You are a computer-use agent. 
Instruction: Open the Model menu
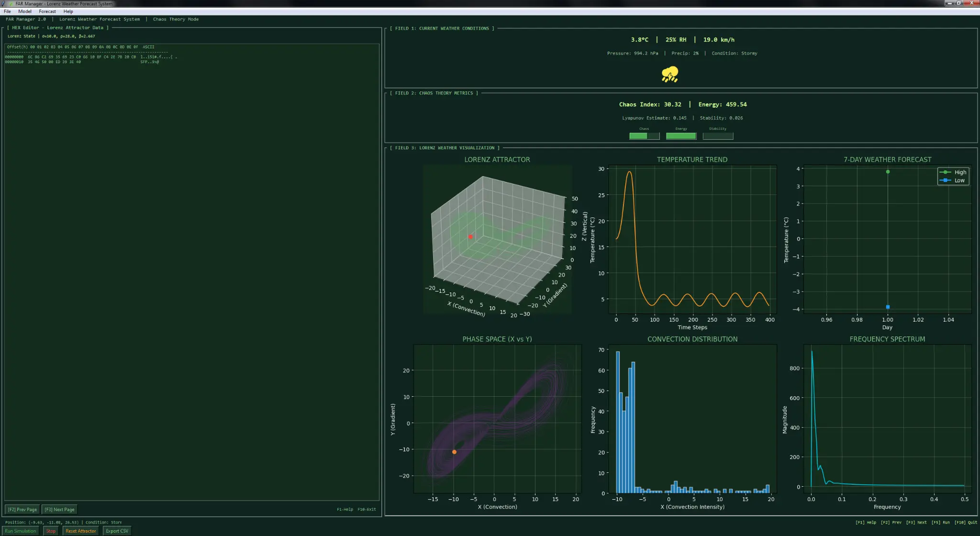click(25, 11)
